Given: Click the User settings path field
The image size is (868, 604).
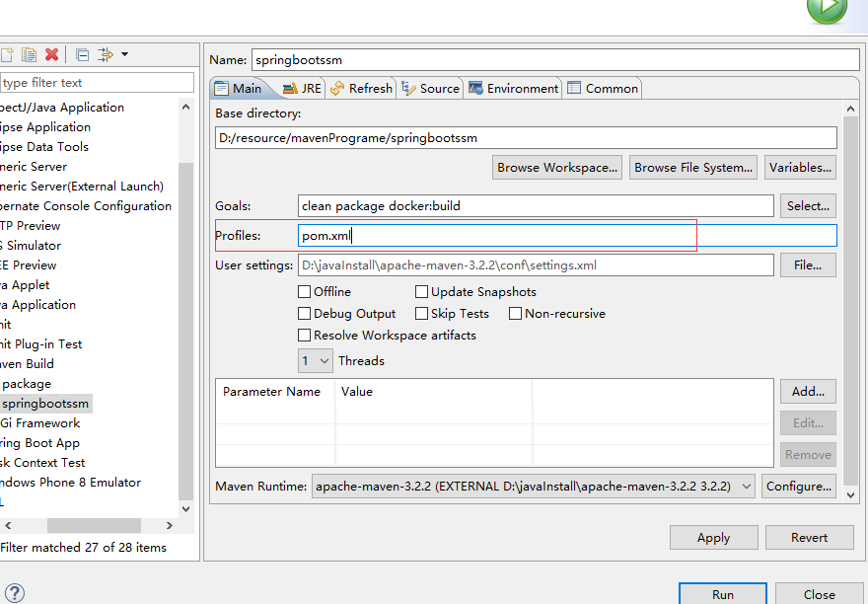Looking at the screenshot, I should [536, 265].
